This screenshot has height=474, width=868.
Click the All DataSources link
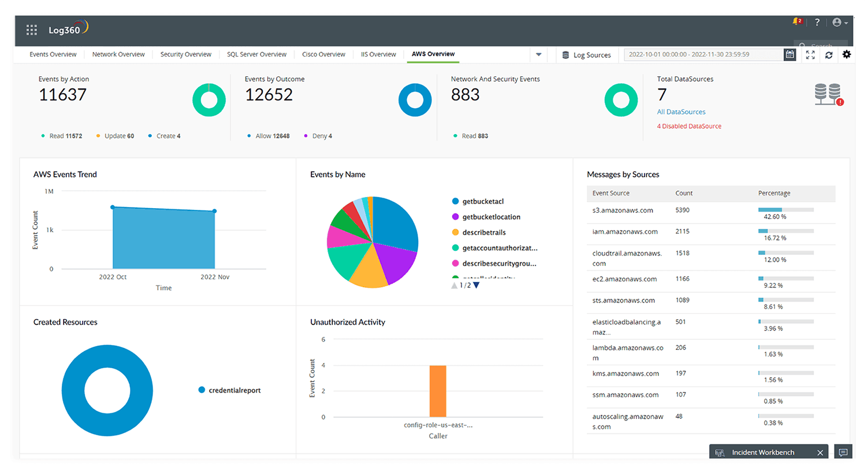(x=681, y=112)
